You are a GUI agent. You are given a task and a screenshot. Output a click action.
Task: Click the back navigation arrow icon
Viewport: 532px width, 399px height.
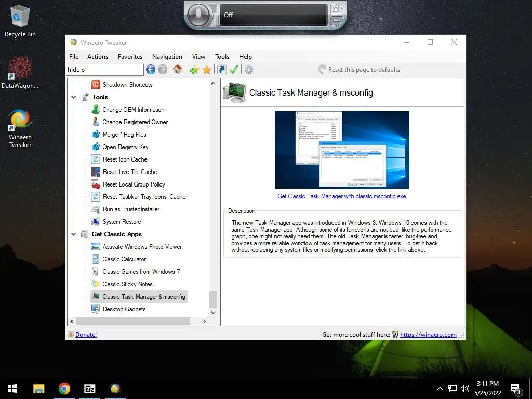(151, 70)
